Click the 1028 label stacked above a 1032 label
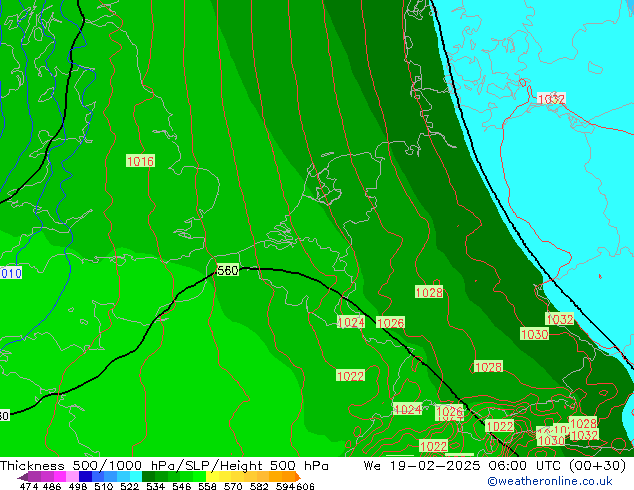The height and width of the screenshot is (490, 634). click(x=583, y=423)
